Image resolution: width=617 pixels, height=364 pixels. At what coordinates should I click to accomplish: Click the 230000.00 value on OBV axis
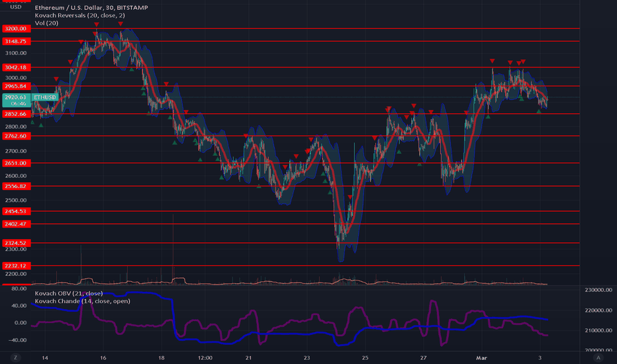pyautogui.click(x=598, y=290)
